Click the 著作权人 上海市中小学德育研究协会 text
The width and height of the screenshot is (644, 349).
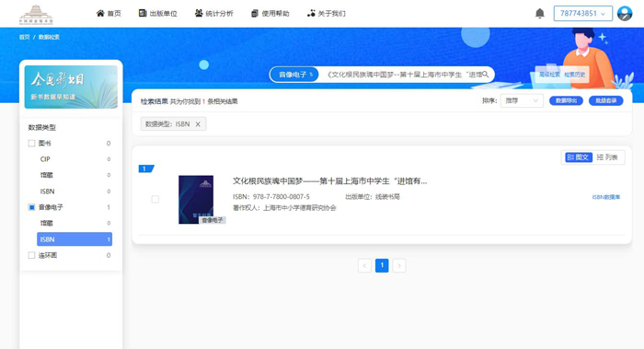[284, 208]
